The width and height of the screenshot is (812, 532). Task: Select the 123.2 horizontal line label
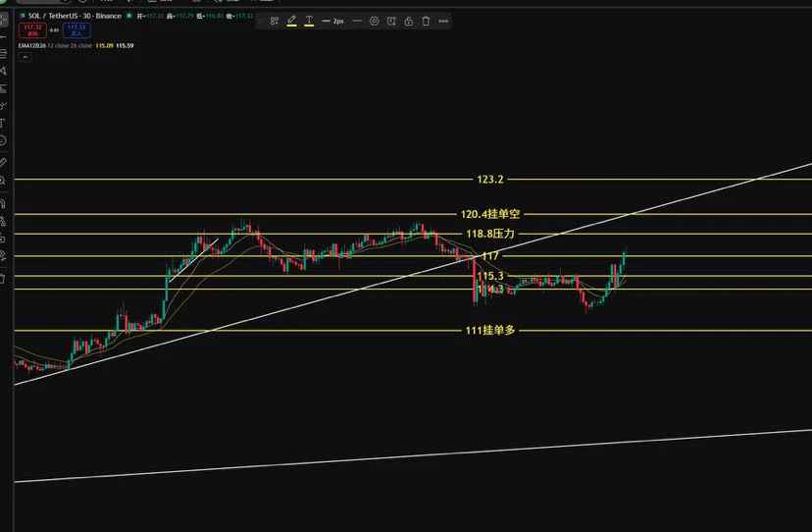click(x=490, y=180)
